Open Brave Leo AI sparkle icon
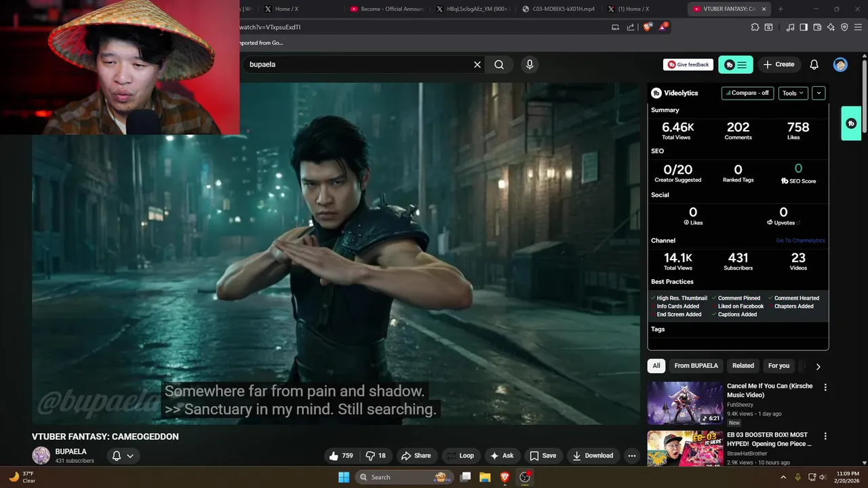The image size is (868, 488). pos(831,27)
